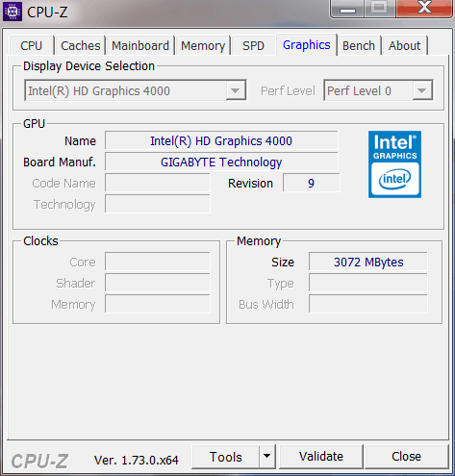Click the empty Shader clock field
Image resolution: width=455 pixels, height=476 pixels.
point(158,283)
